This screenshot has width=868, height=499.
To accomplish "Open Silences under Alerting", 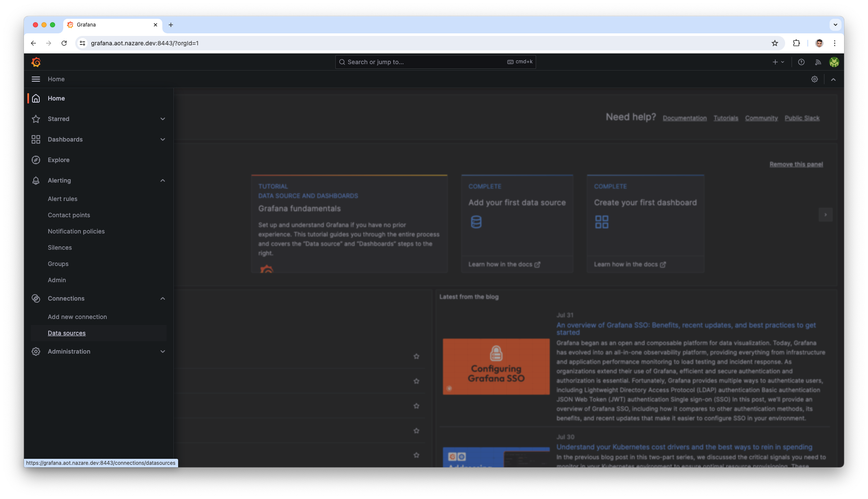I will (60, 248).
